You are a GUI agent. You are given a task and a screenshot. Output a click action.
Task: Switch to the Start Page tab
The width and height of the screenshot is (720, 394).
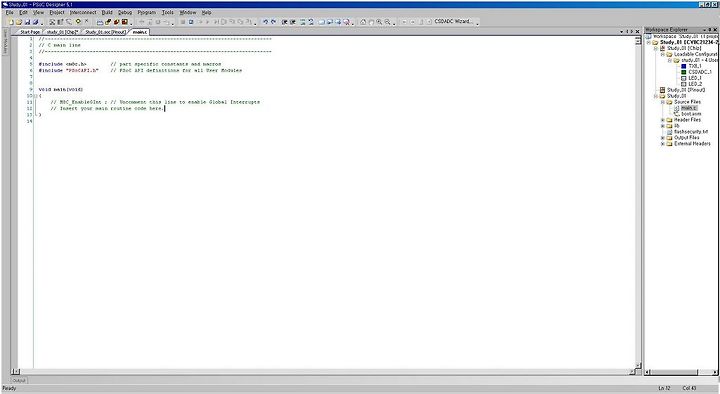click(x=30, y=32)
